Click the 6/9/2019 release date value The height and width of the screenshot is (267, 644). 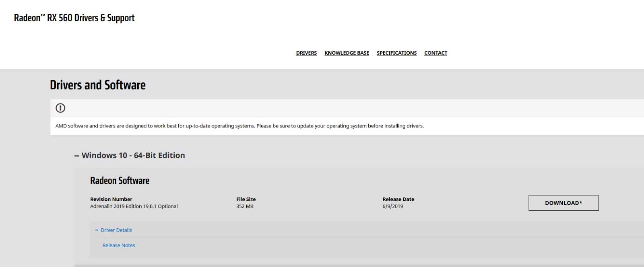[392, 206]
